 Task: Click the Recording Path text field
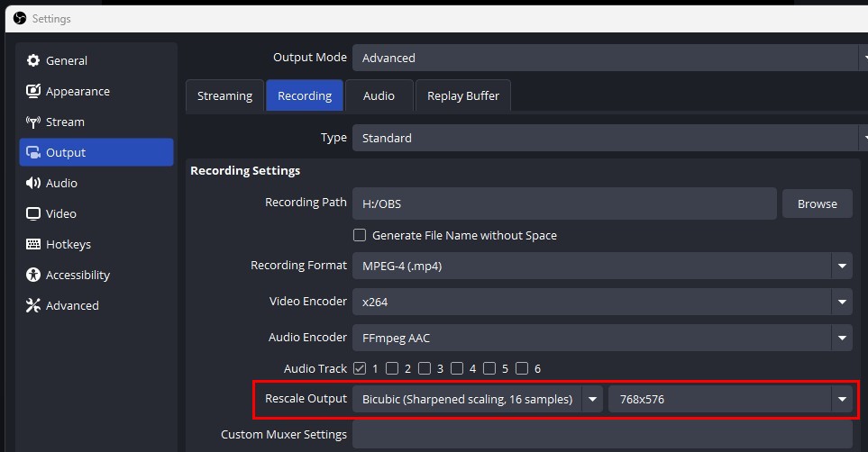click(563, 203)
